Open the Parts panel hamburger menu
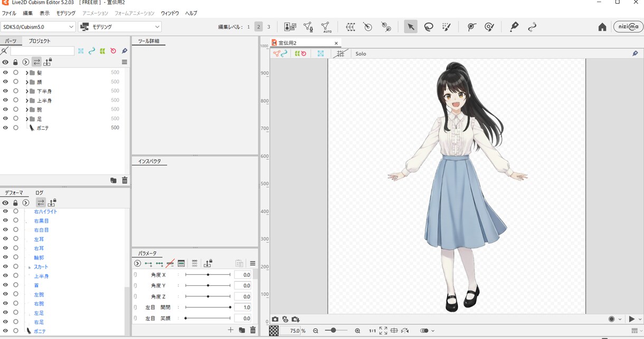 125,62
